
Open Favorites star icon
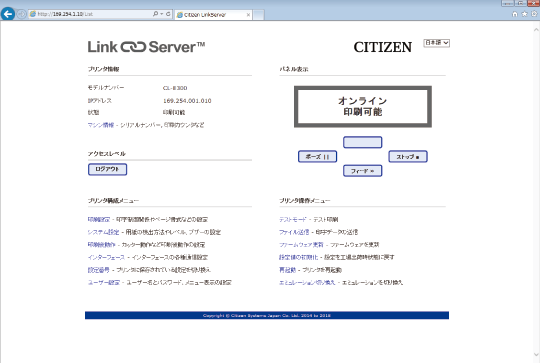point(525,14)
